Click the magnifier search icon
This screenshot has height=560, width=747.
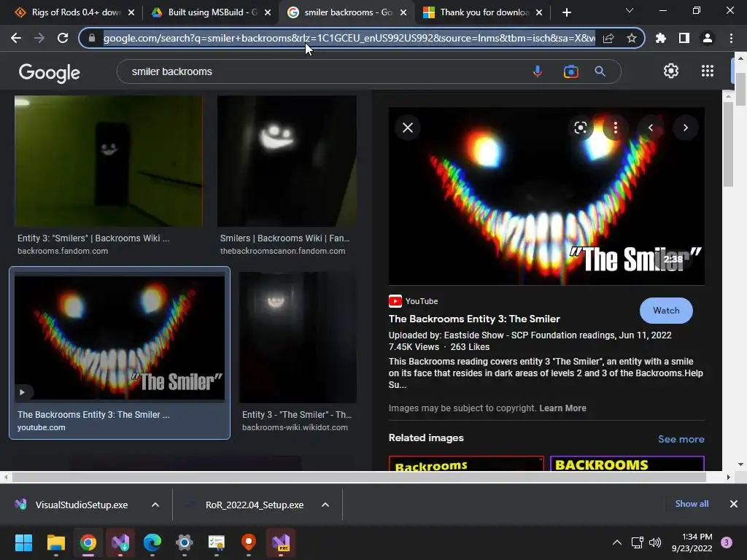click(x=600, y=71)
